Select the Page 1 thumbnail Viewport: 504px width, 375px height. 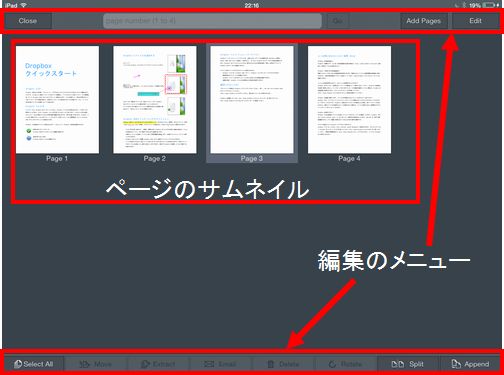pos(57,100)
